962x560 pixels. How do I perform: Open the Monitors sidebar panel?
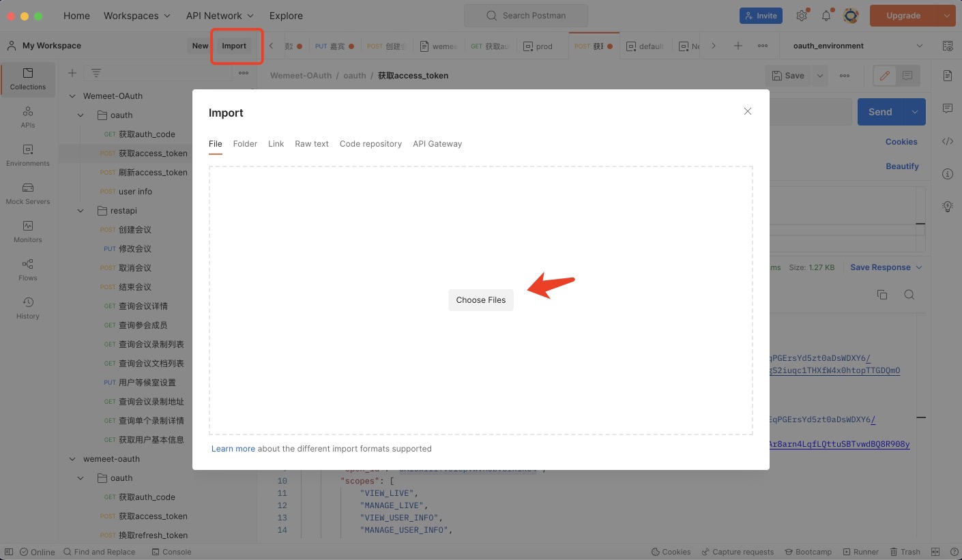click(28, 232)
